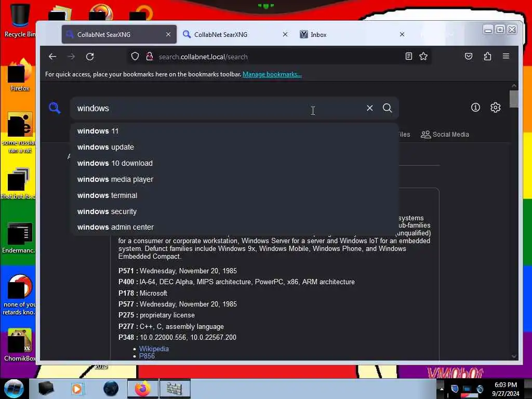Choose suggestion "windows 11"

234,131
